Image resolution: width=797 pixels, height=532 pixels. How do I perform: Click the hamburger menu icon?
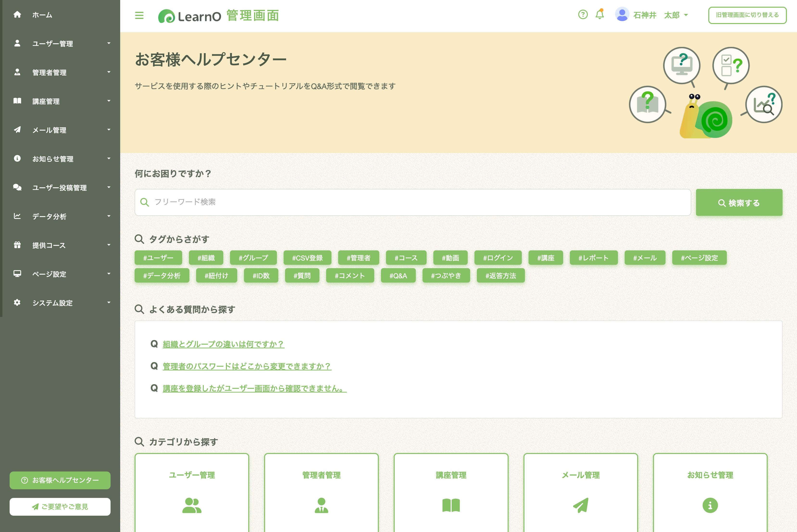(139, 15)
